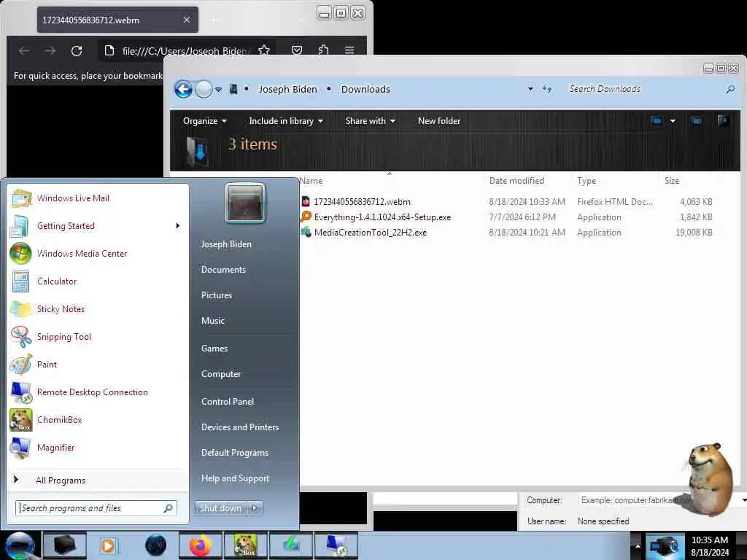Show All Programs list
This screenshot has height=560, width=747.
pyautogui.click(x=61, y=481)
